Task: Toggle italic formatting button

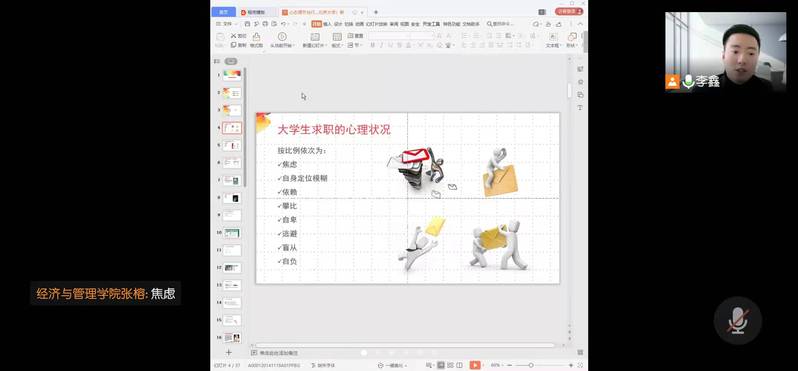Action: coord(381,45)
